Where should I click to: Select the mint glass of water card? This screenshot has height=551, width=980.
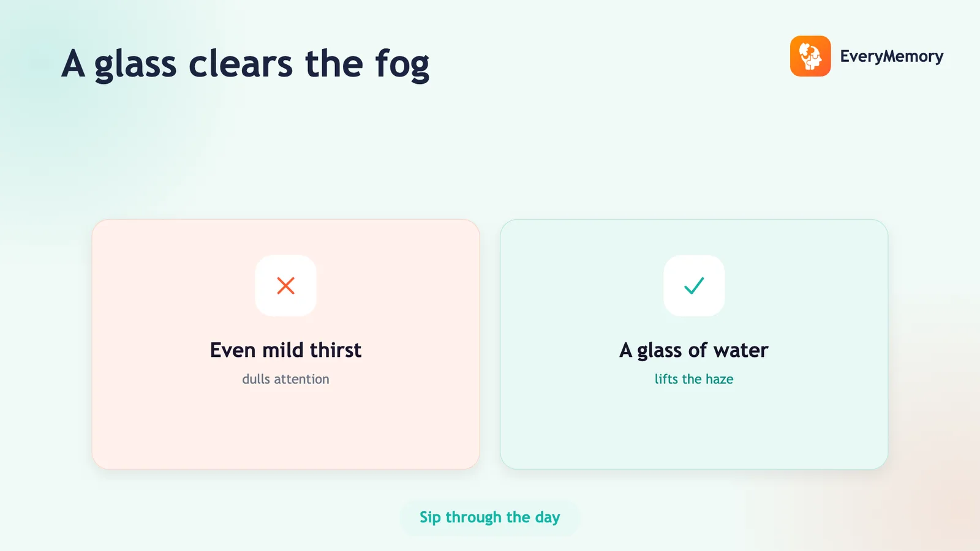tap(694, 344)
